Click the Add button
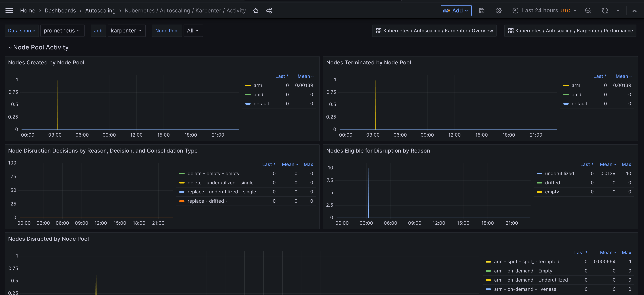 pos(456,10)
